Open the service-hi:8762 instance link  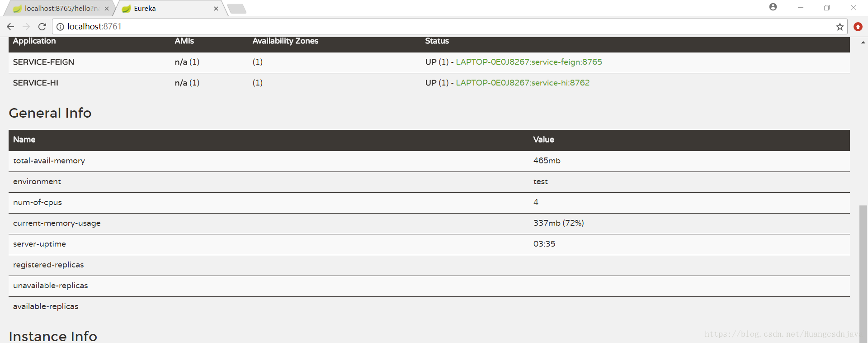point(523,83)
